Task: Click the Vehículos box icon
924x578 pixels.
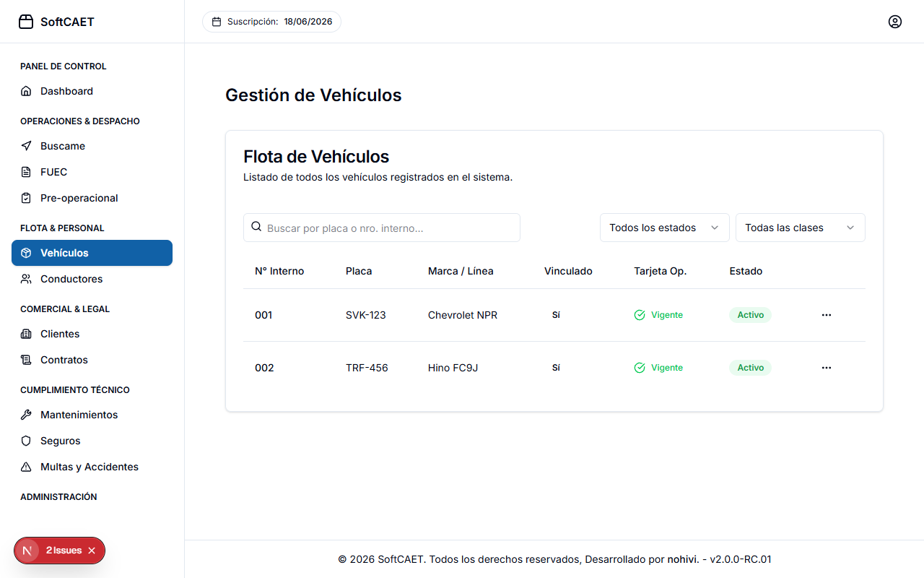Action: (26, 253)
